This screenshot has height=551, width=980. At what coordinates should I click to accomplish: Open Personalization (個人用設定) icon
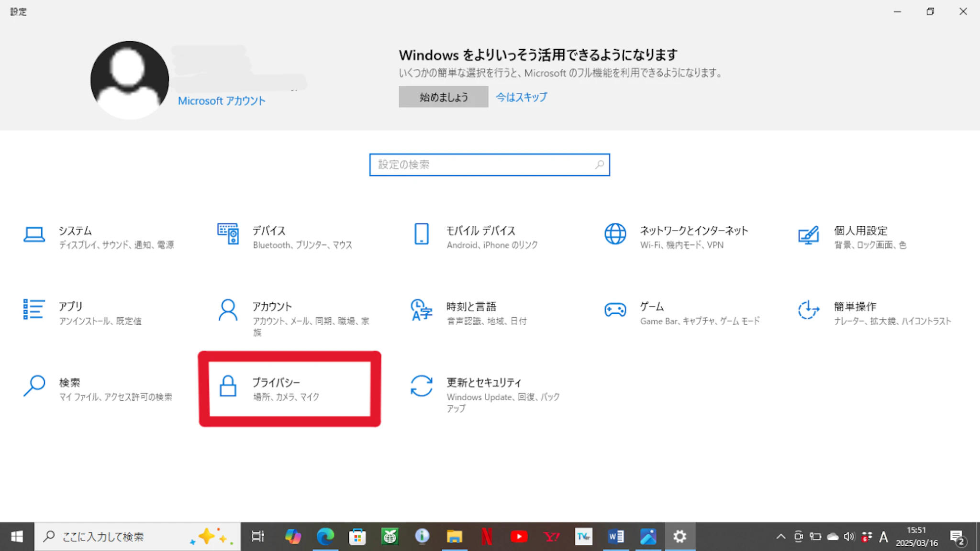point(808,234)
